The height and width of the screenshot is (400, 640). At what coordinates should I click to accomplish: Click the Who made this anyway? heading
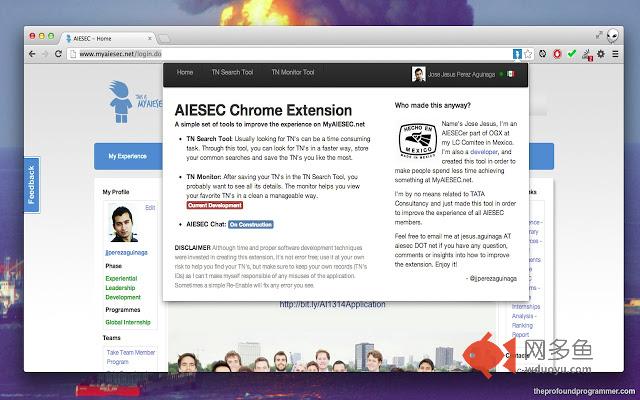[432, 105]
